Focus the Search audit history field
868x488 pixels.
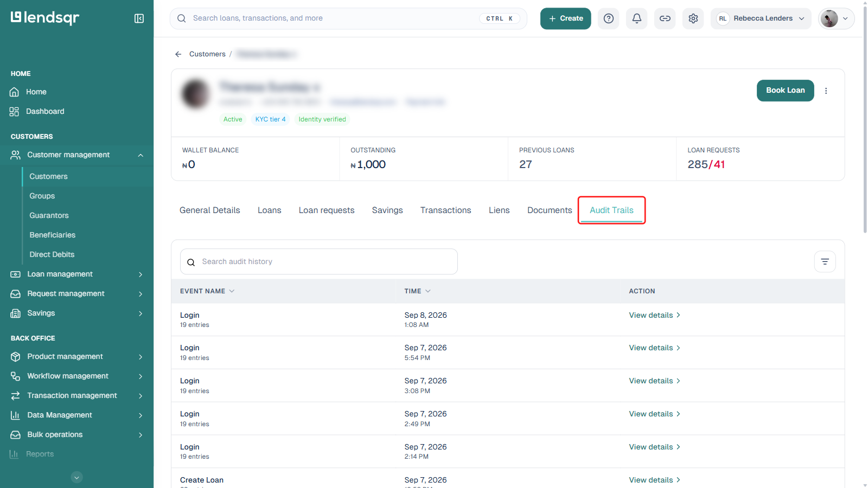[x=319, y=262]
